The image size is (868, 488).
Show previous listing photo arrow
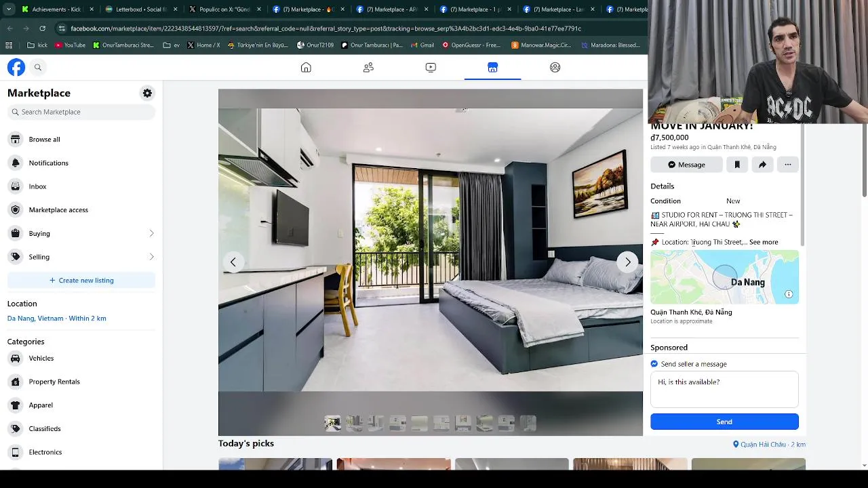pos(233,262)
